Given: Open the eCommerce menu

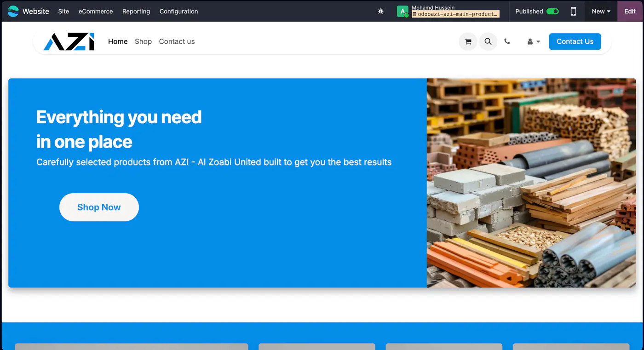Looking at the screenshot, I should pyautogui.click(x=96, y=11).
